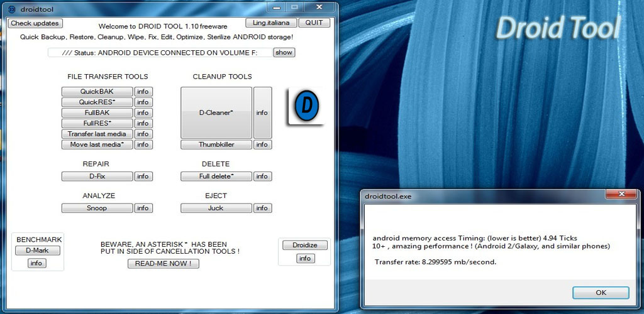Image resolution: width=644 pixels, height=314 pixels.
Task: Close the droidtool.exe message dialog
Action: (621, 194)
